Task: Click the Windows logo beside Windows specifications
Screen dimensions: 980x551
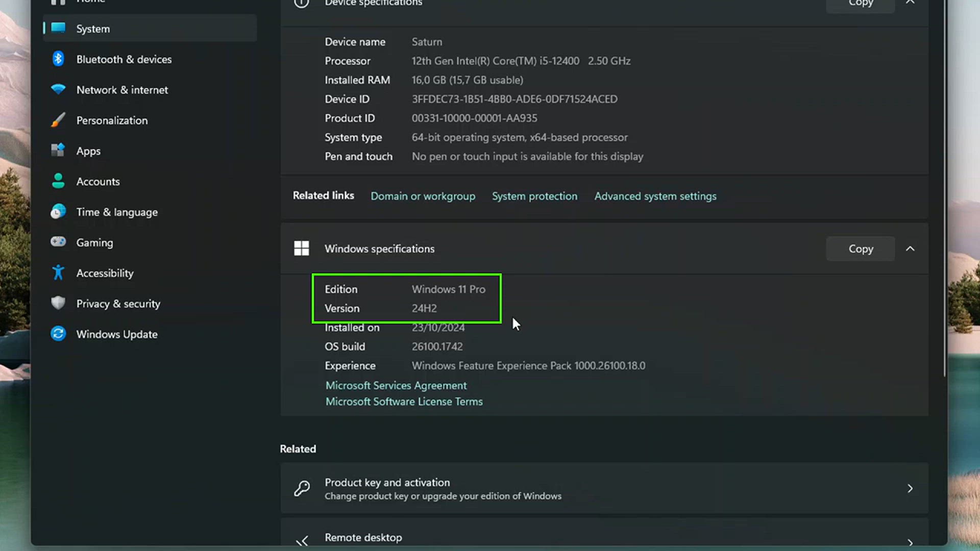Action: coord(302,248)
